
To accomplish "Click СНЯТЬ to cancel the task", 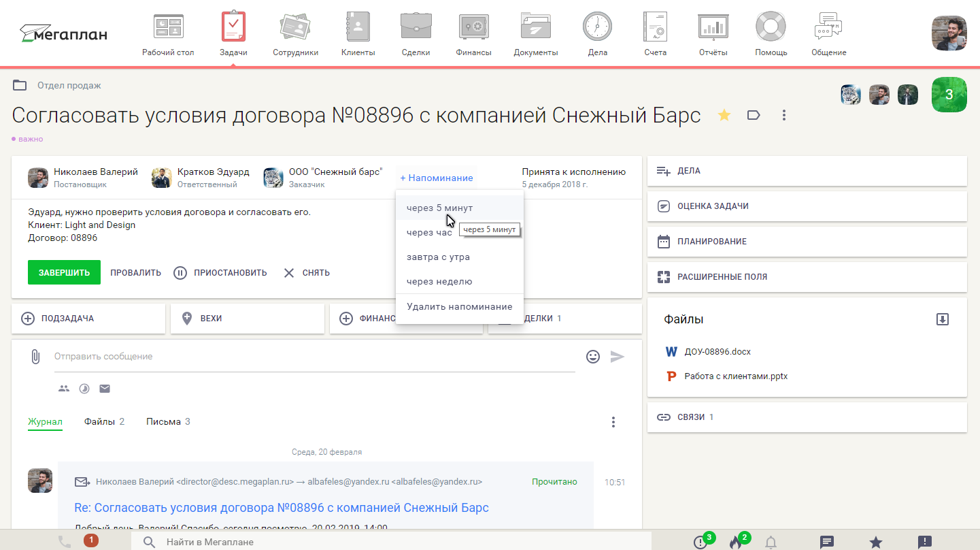I will (307, 273).
